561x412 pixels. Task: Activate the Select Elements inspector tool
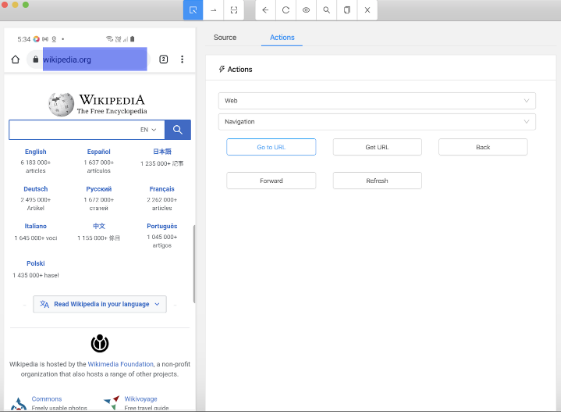point(193,10)
